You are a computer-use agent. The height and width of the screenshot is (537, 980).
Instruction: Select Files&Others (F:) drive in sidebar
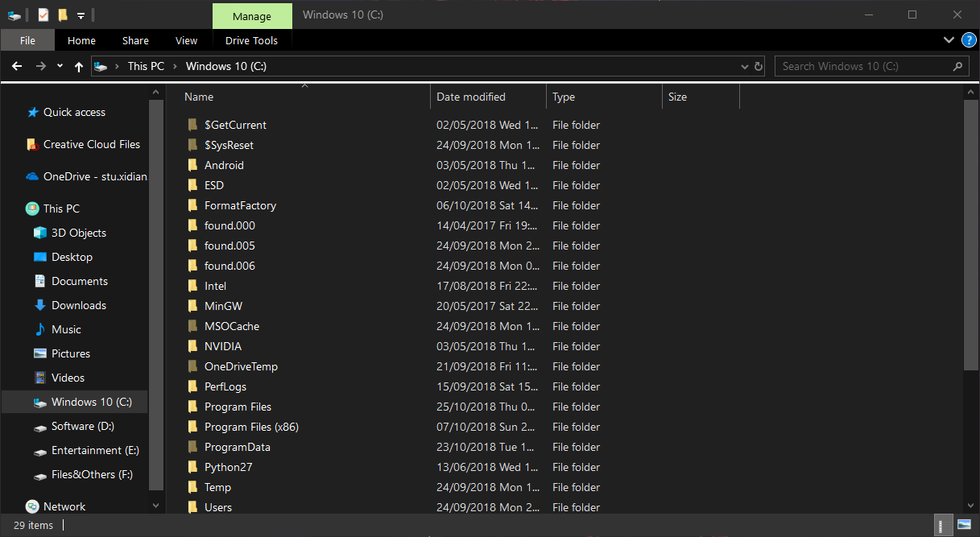pos(92,474)
